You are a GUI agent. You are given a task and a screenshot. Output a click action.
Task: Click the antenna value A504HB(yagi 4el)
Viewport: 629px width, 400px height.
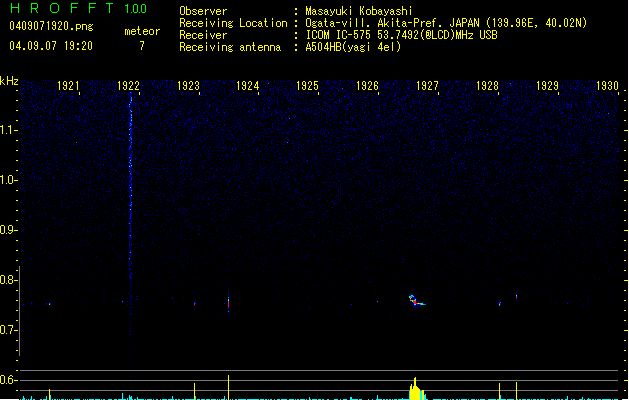pos(353,47)
